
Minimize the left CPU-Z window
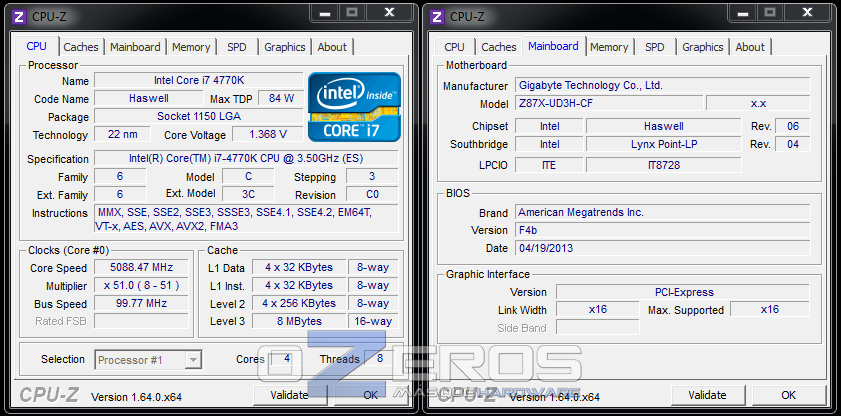point(325,12)
